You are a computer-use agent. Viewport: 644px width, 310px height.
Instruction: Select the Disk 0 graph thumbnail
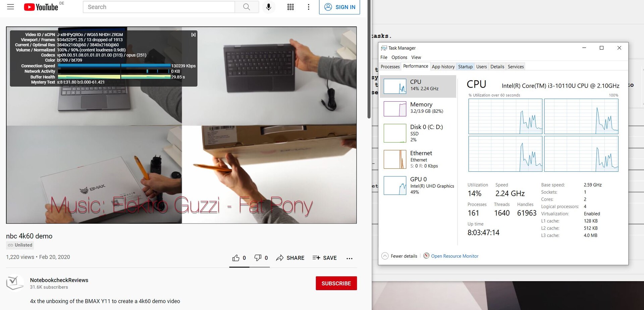[x=395, y=133]
